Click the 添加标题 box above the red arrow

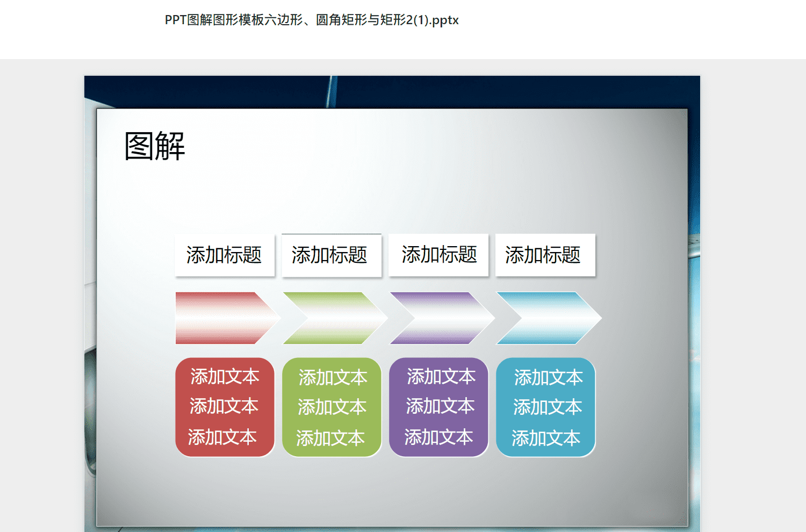(225, 255)
